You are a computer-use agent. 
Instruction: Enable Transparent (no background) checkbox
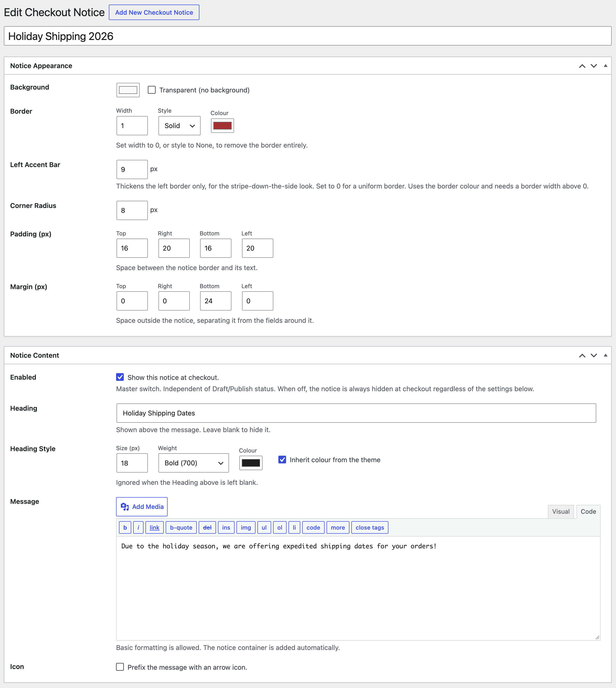click(152, 90)
